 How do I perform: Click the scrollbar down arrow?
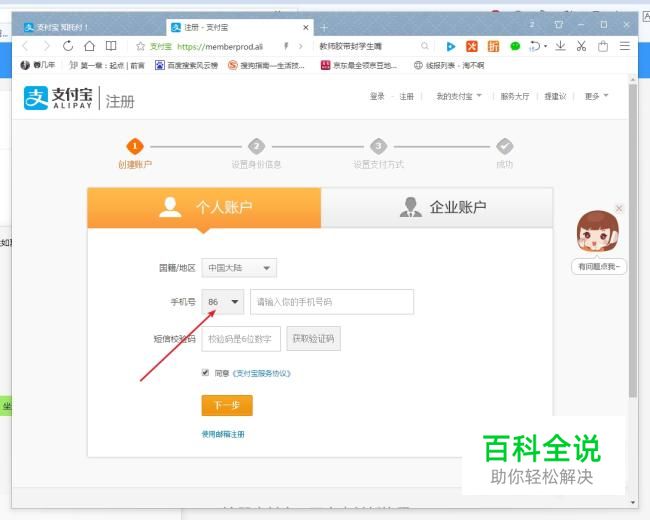click(x=633, y=502)
